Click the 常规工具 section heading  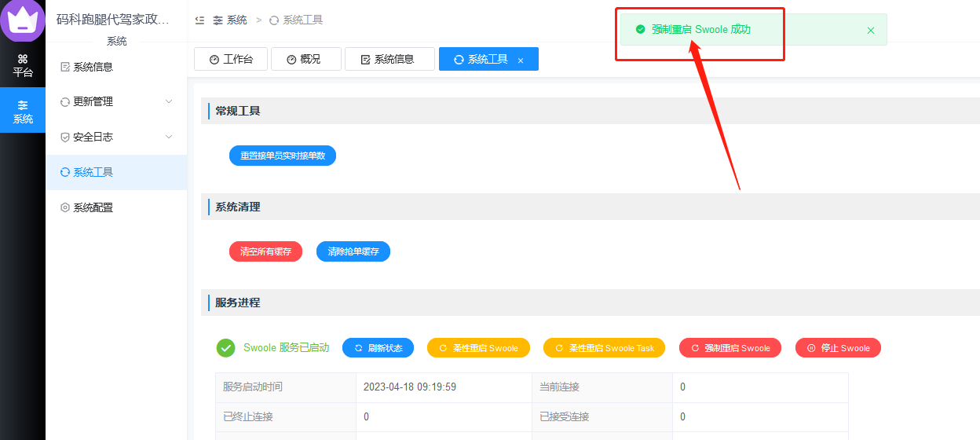pos(238,111)
